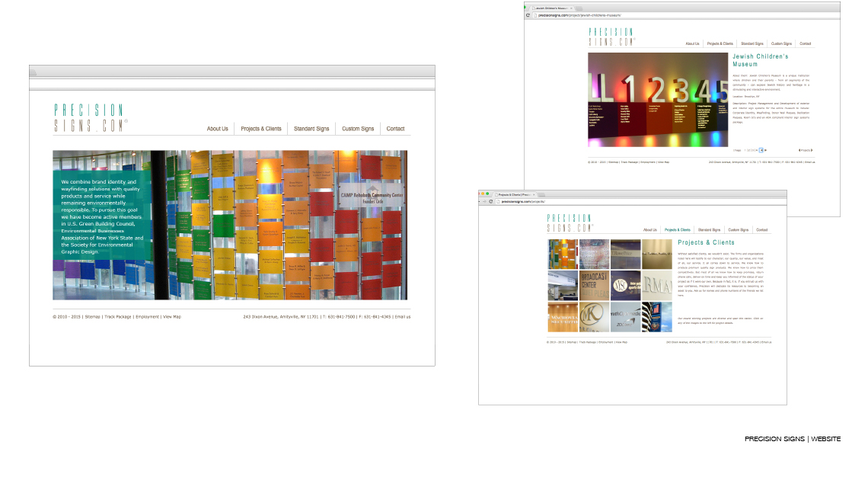The image size is (868, 477).
Task: Open Projects & Clients in the large homepage menu
Action: 260,129
